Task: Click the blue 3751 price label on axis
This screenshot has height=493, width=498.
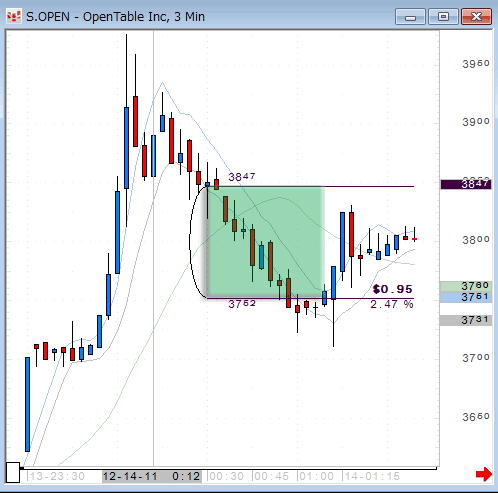Action: 466,297
